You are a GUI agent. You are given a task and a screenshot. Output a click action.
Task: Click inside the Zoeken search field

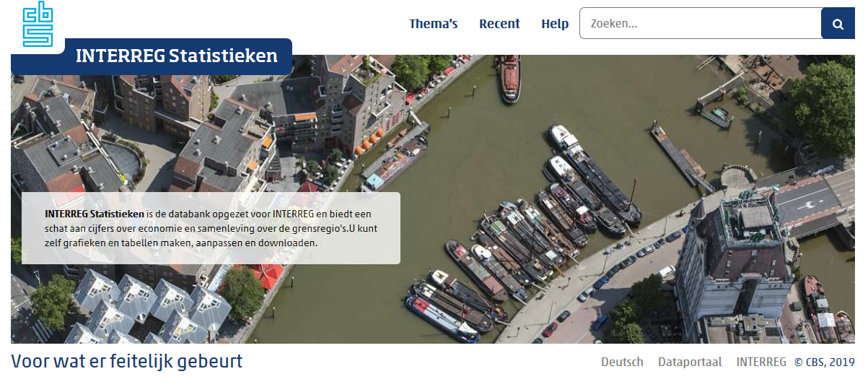coord(700,24)
